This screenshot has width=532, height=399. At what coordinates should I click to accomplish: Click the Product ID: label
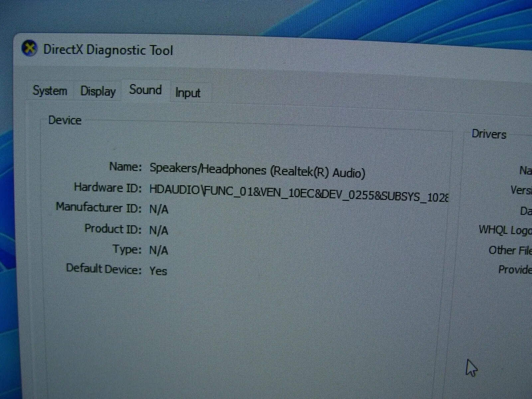point(113,228)
